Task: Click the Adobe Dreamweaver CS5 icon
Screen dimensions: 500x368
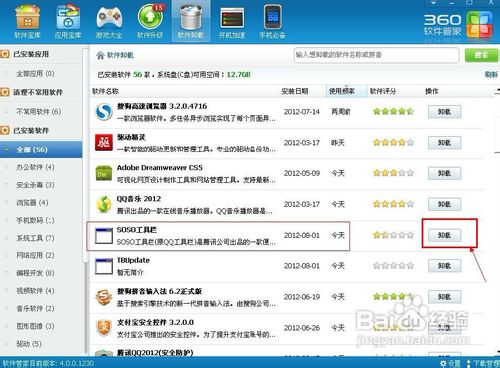Action: tap(104, 173)
